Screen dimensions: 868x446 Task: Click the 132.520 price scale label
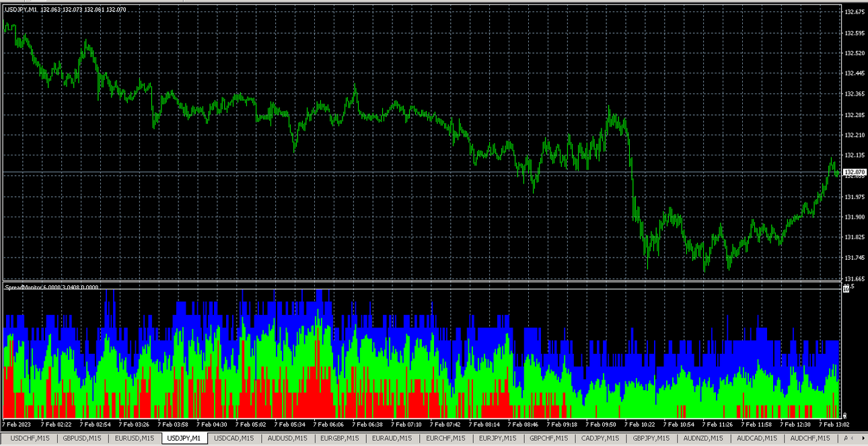854,53
